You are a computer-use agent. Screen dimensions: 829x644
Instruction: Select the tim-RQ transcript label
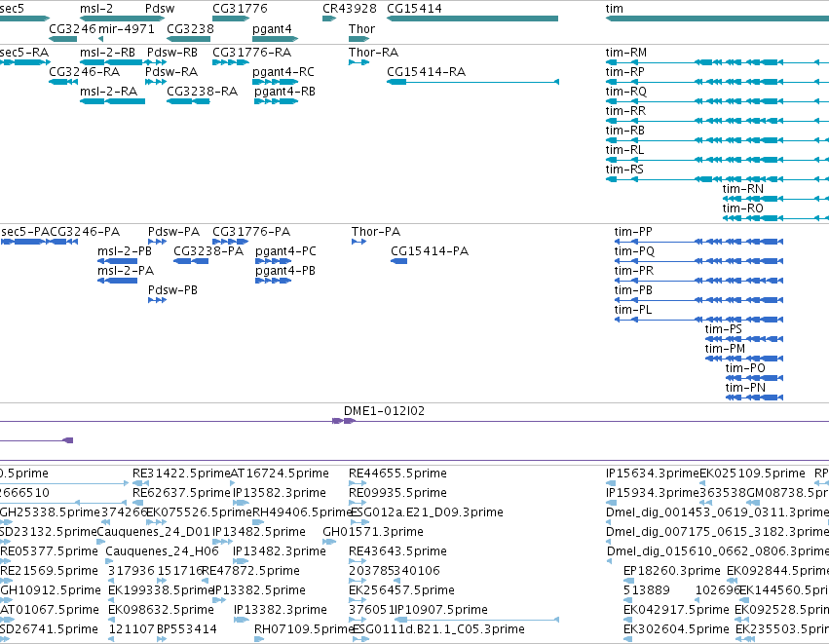pos(626,92)
